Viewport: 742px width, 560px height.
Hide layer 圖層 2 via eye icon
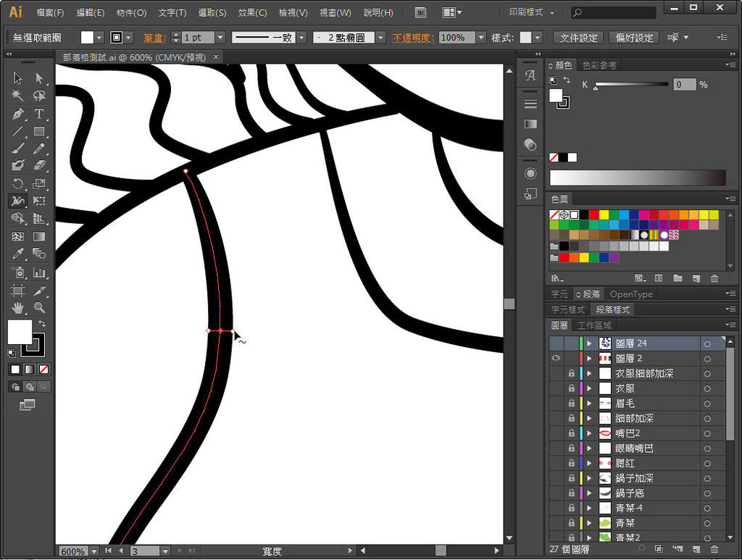coord(556,358)
